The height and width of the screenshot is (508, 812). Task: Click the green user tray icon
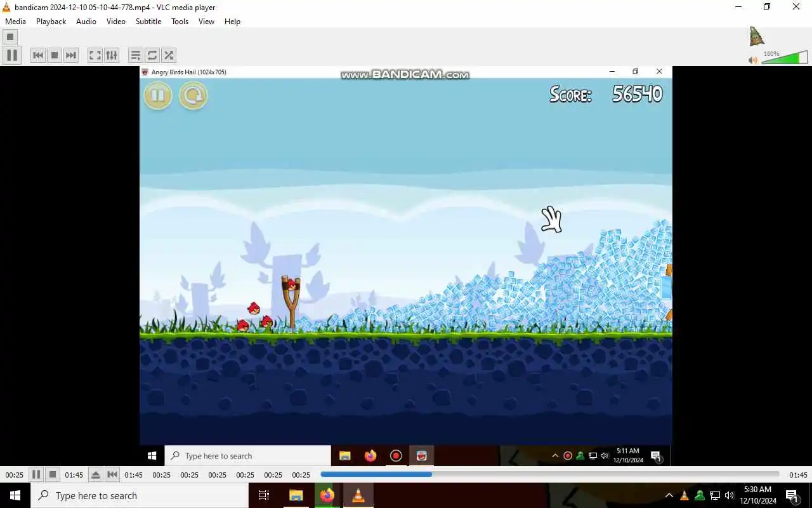tap(699, 495)
